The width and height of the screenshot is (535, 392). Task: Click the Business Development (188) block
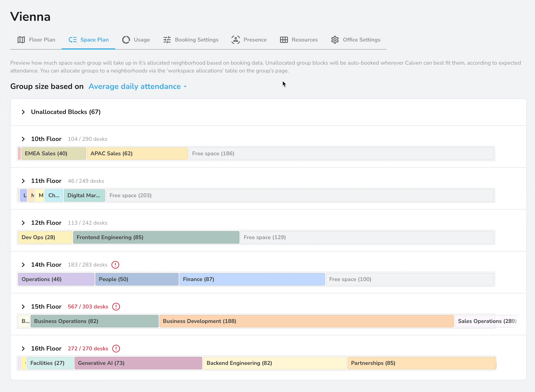(x=306, y=321)
